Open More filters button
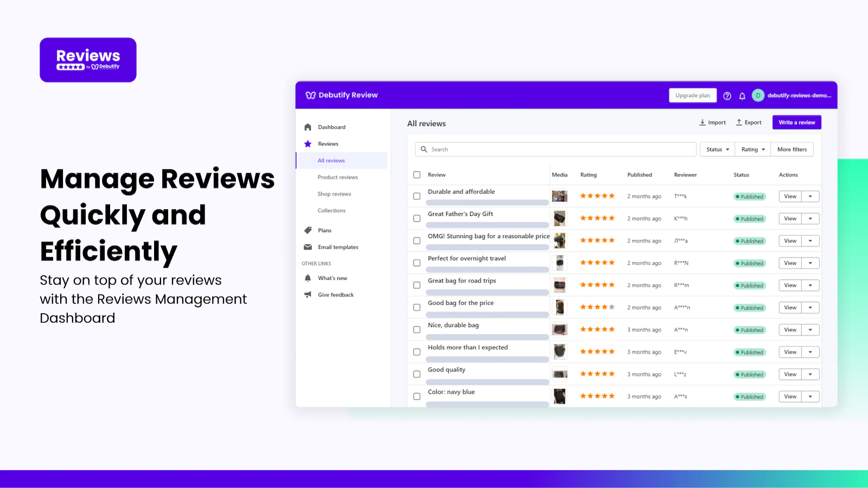868x488 pixels. 792,150
